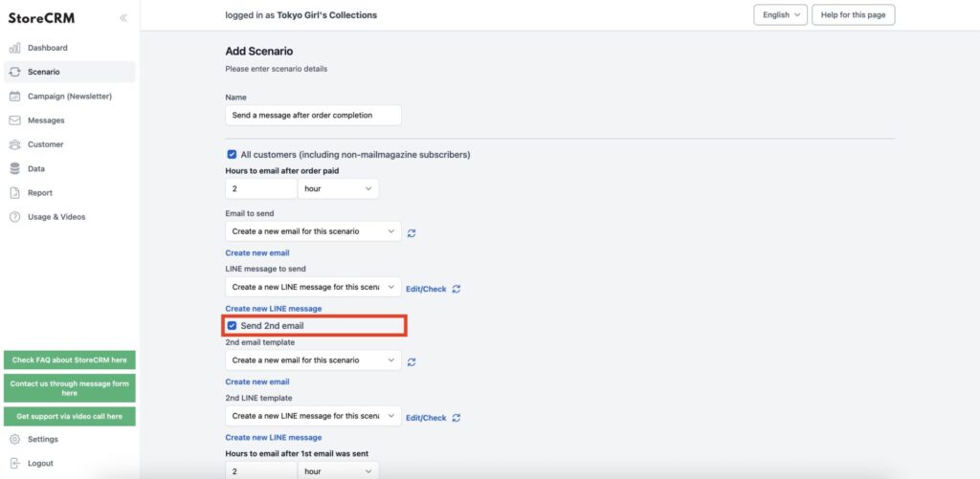
Task: Click the scenario Name input field
Action: pyautogui.click(x=313, y=115)
